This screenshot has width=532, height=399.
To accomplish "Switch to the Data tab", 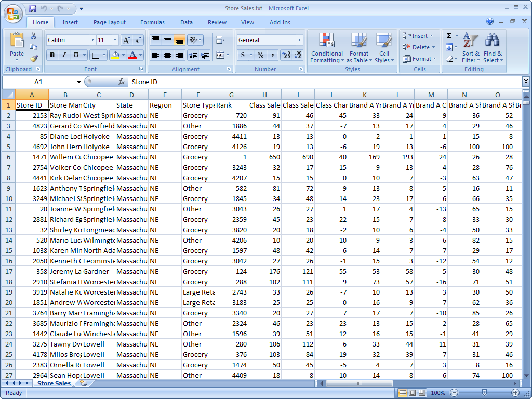I will (x=187, y=22).
